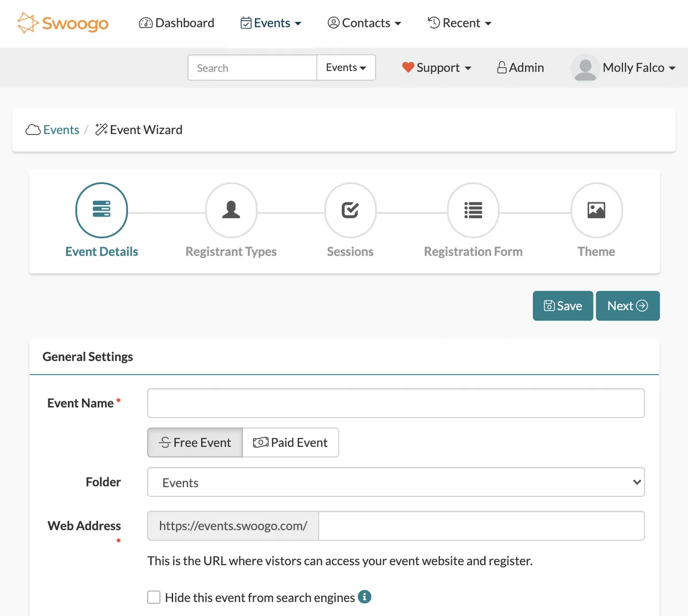Click the Event Details step label
Image resolution: width=688 pixels, height=616 pixels.
point(101,252)
